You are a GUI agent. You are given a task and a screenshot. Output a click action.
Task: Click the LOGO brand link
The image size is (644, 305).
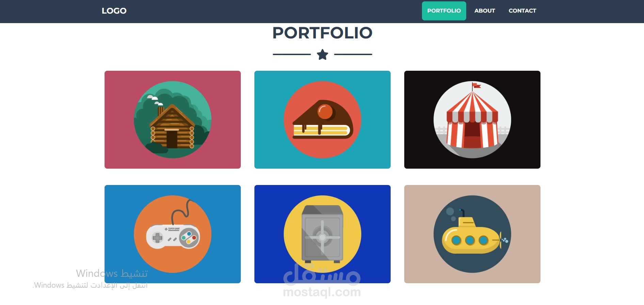114,11
